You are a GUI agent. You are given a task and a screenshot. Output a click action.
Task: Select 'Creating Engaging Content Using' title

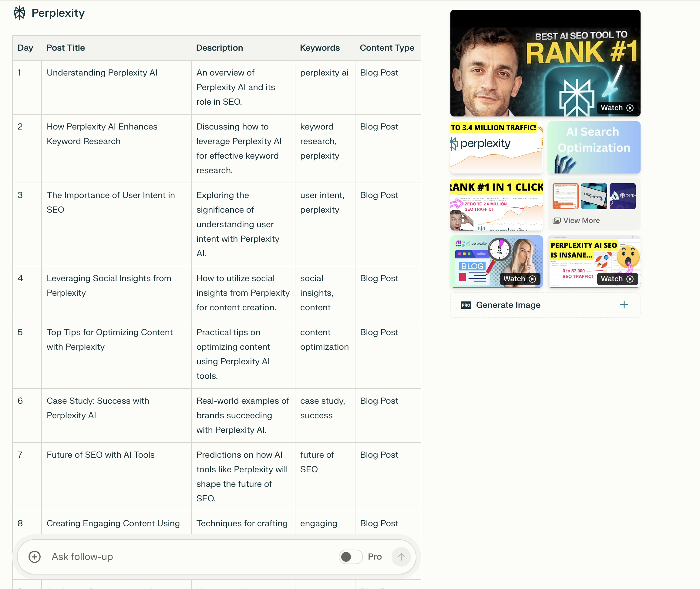(113, 523)
